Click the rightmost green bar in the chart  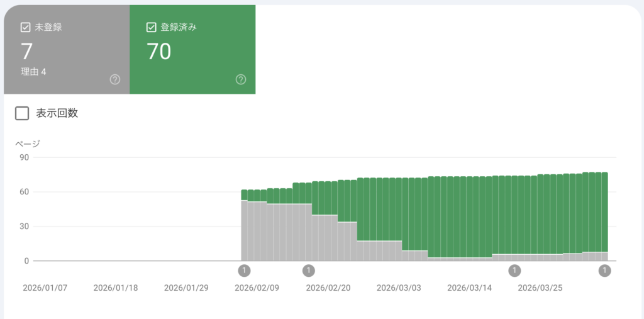(604, 211)
